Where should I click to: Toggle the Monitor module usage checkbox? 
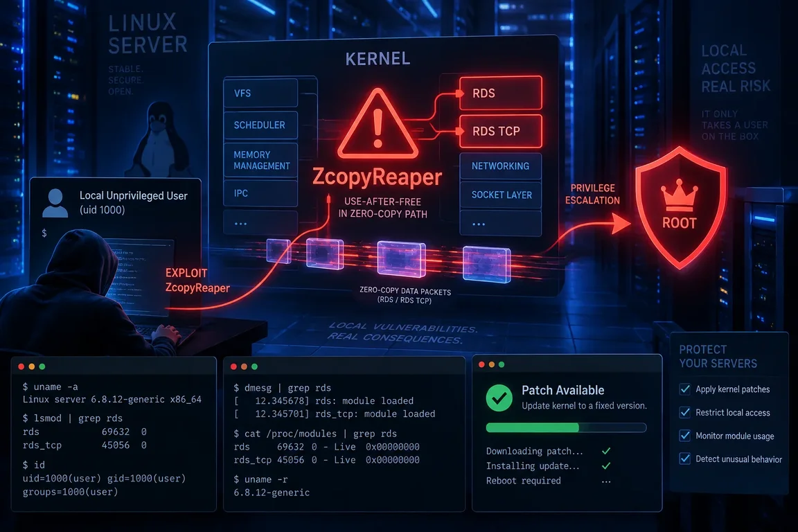(685, 436)
